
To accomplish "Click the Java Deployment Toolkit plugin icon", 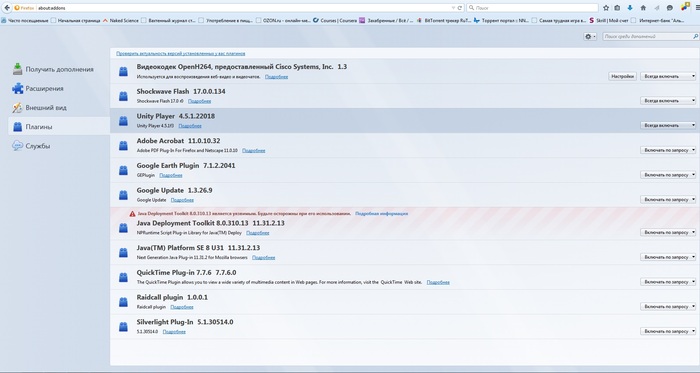I will click(123, 228).
